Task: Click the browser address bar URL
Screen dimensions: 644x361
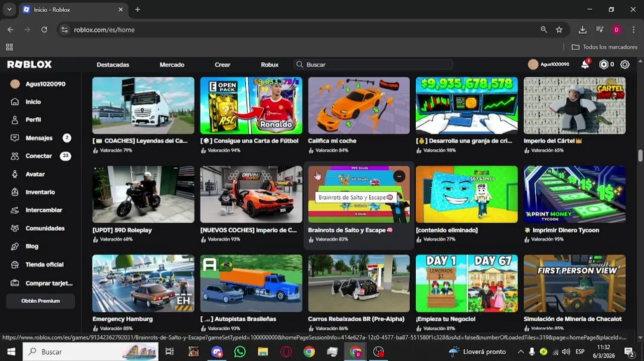Action: (104, 30)
